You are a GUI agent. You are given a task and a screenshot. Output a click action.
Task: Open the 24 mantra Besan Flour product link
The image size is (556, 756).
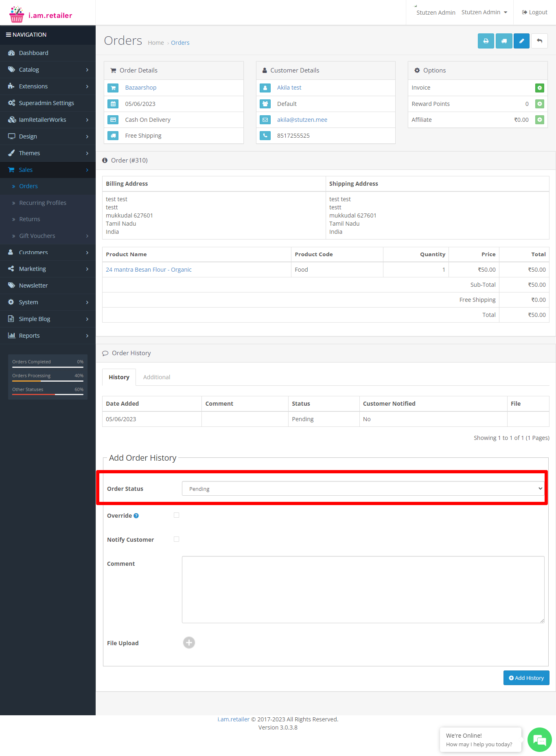[x=149, y=270]
